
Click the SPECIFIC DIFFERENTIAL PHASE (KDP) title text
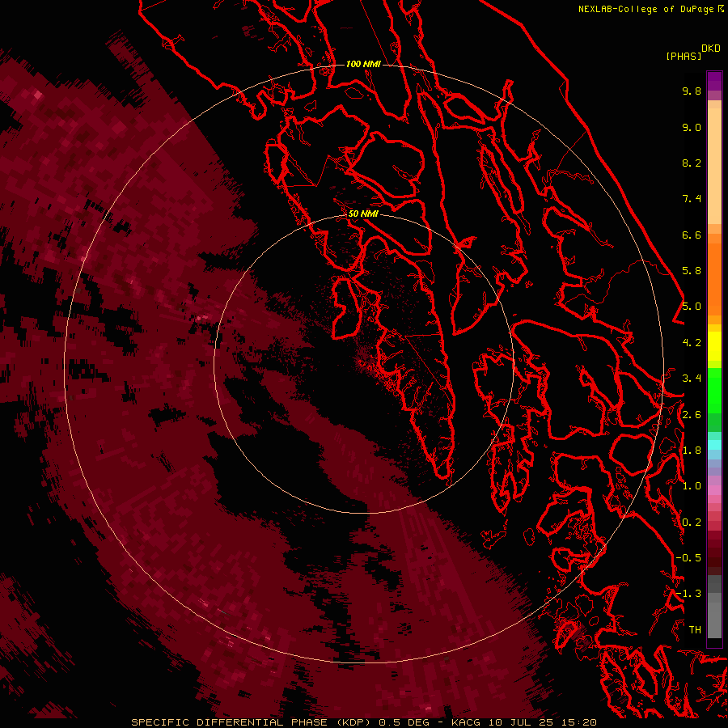pos(252,722)
